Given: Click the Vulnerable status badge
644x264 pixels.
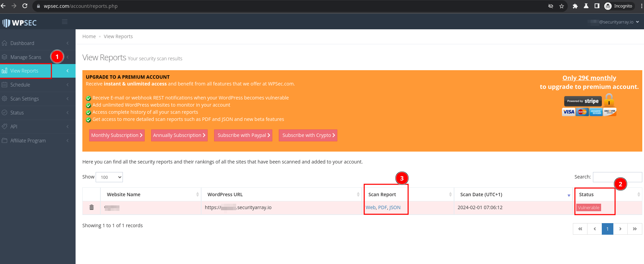Looking at the screenshot, I should coord(589,207).
